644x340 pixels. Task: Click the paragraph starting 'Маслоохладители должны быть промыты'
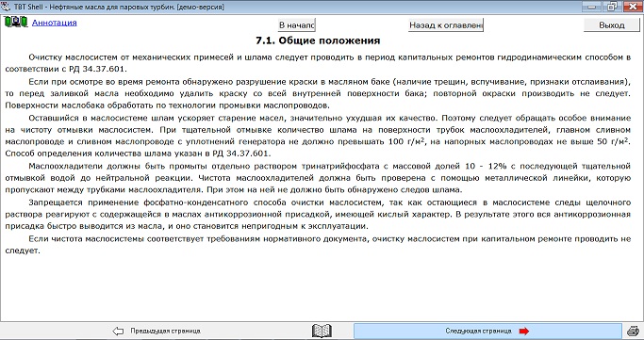[x=318, y=178]
